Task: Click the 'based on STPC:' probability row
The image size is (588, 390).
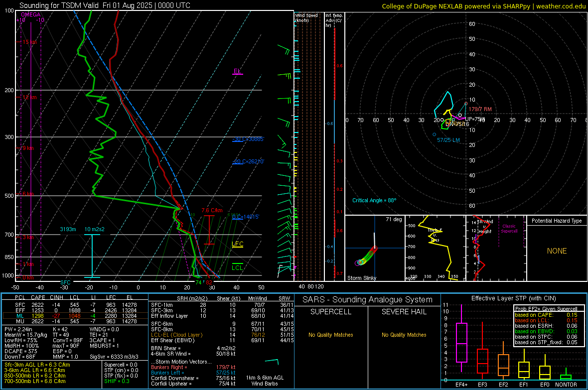Action: pos(546,337)
